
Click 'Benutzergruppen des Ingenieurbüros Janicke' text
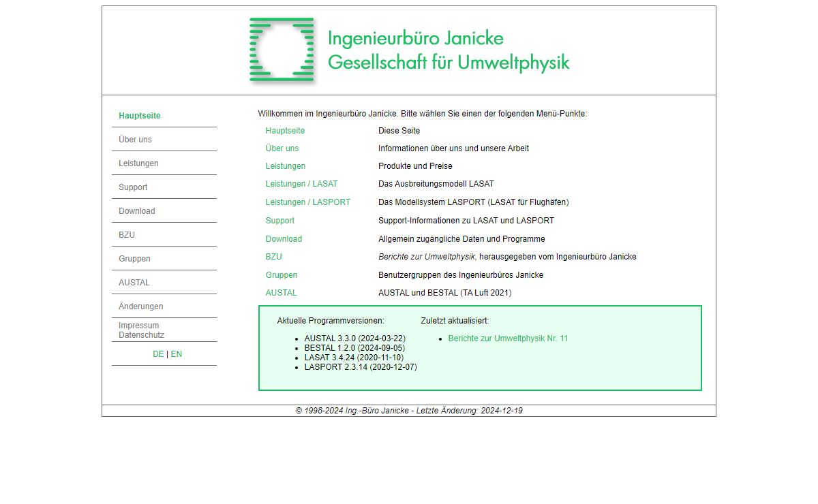click(460, 275)
